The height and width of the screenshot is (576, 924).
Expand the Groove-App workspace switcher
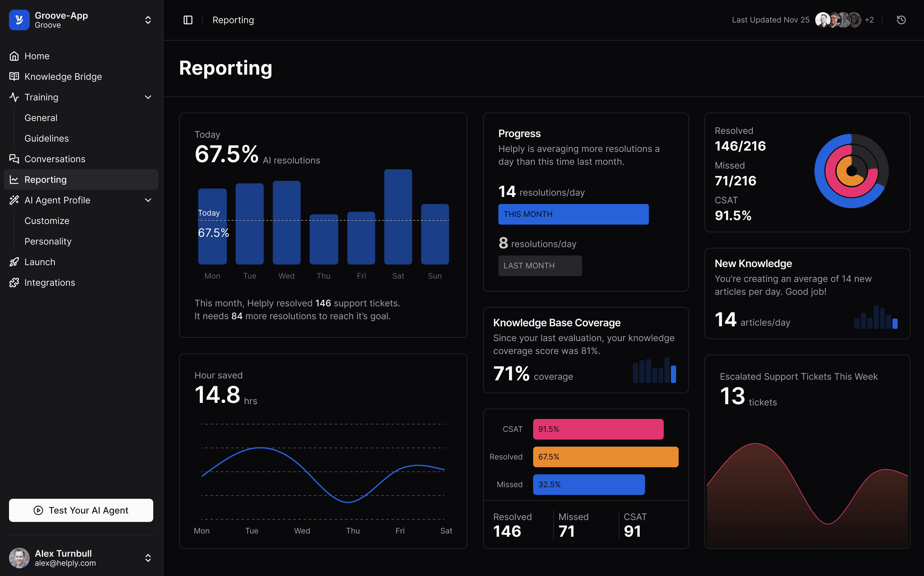coord(148,20)
